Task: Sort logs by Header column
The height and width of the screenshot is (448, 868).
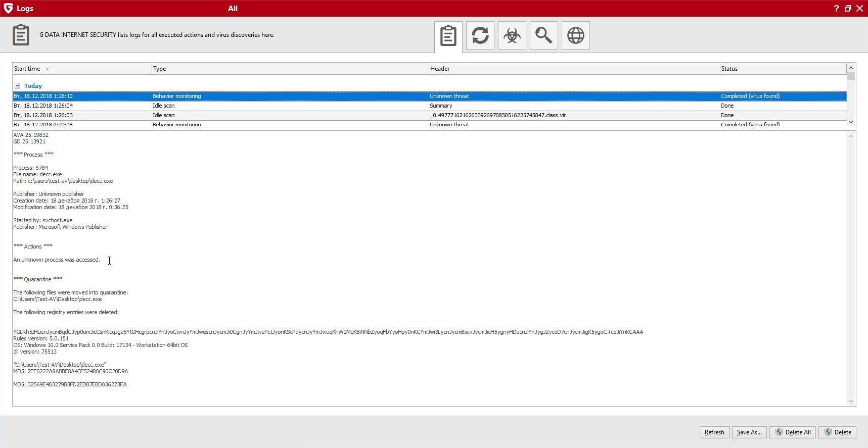Action: [x=574, y=69]
